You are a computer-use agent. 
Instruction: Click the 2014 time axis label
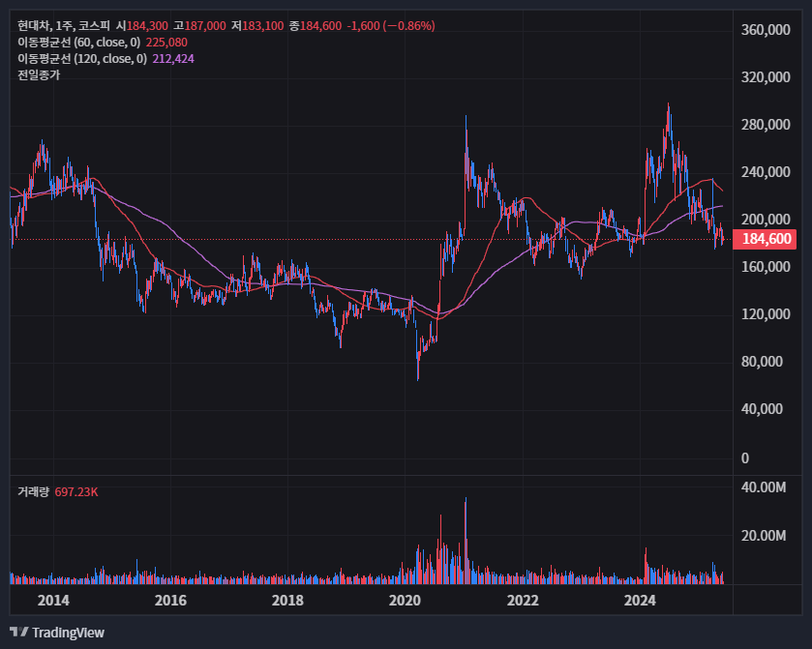pos(53,601)
